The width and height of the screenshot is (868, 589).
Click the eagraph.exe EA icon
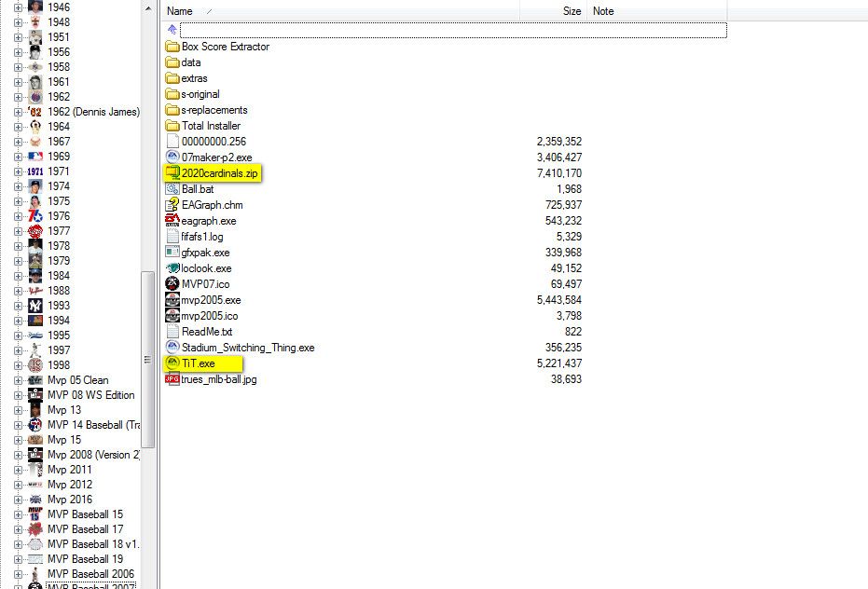(x=172, y=220)
